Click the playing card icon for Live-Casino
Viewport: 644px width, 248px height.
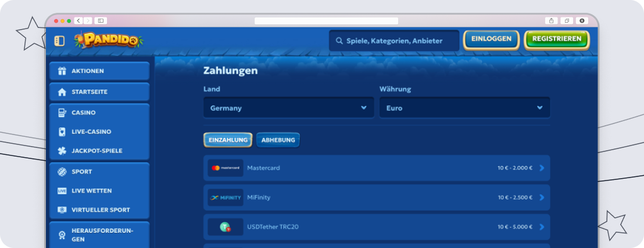click(x=62, y=132)
